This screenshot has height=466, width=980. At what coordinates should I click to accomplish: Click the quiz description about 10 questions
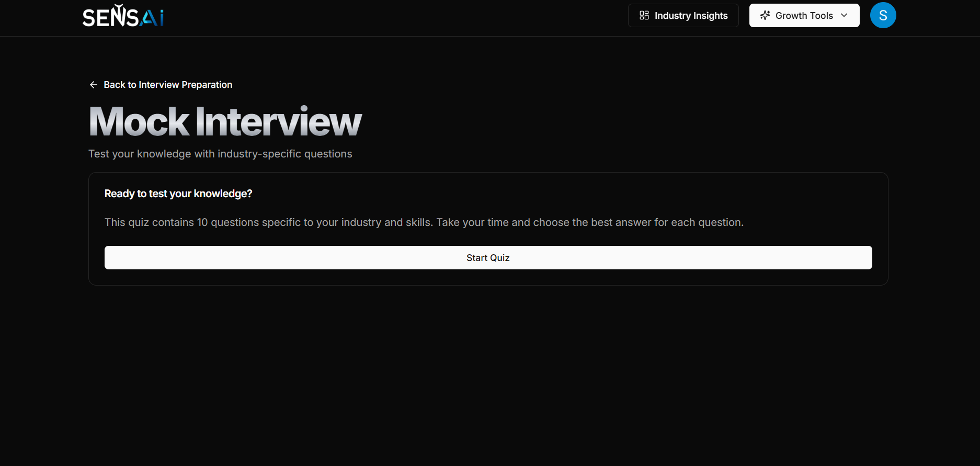(424, 222)
